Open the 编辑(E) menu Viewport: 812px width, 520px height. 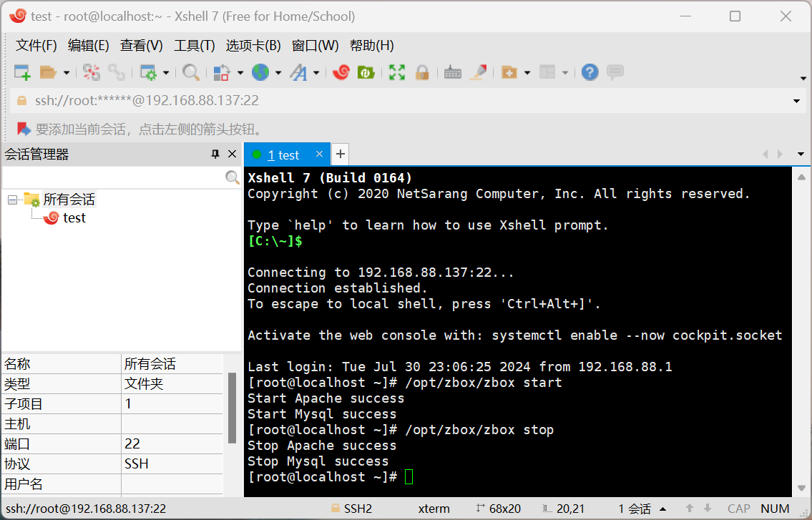[89, 46]
